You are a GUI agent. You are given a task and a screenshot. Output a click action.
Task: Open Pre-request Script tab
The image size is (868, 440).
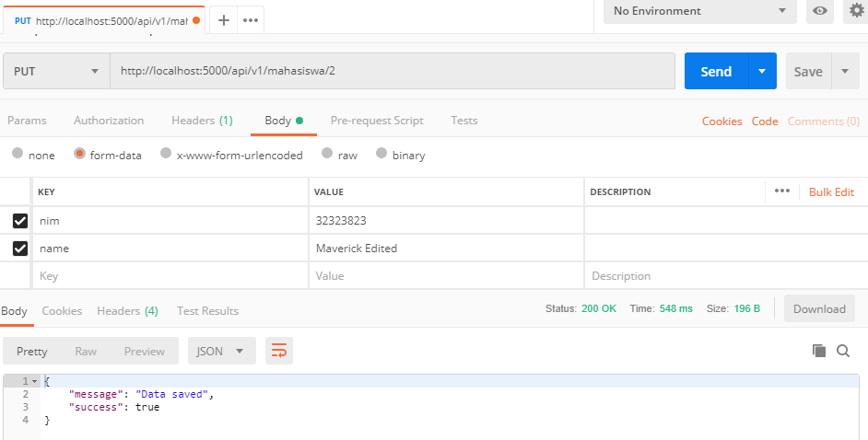(x=377, y=121)
